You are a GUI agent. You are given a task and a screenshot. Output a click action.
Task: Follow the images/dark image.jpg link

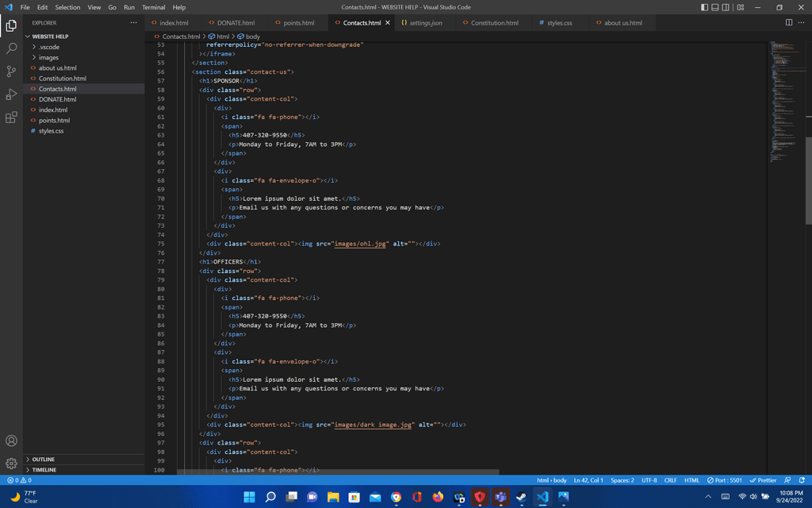373,425
